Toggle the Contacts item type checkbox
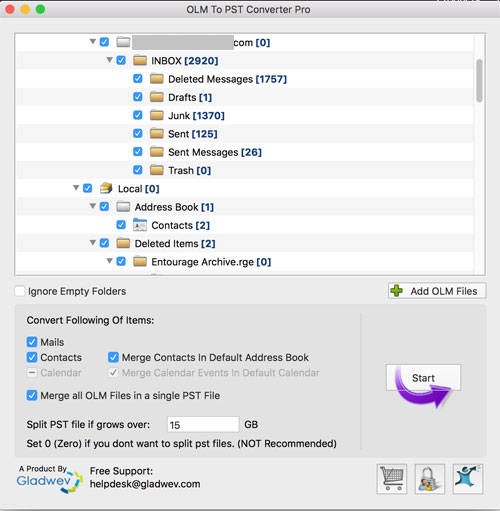 (32, 357)
